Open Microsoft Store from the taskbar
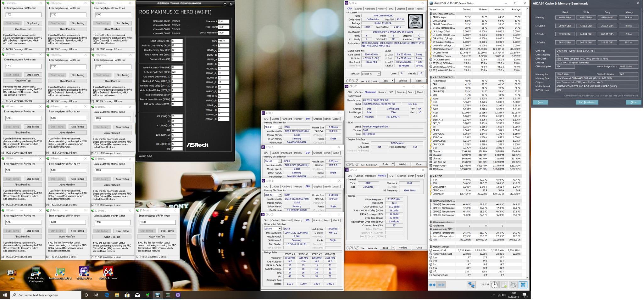The height and width of the screenshot is (300, 644). [127, 295]
